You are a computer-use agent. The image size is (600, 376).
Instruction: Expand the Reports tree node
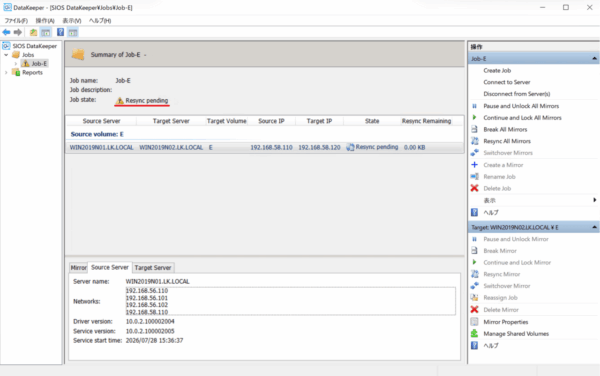pyautogui.click(x=6, y=72)
